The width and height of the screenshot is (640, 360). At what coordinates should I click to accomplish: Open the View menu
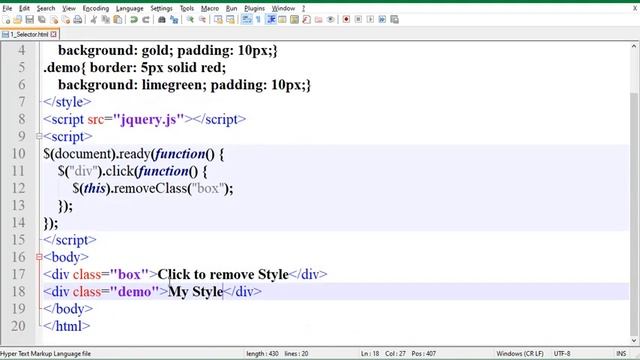(x=69, y=8)
